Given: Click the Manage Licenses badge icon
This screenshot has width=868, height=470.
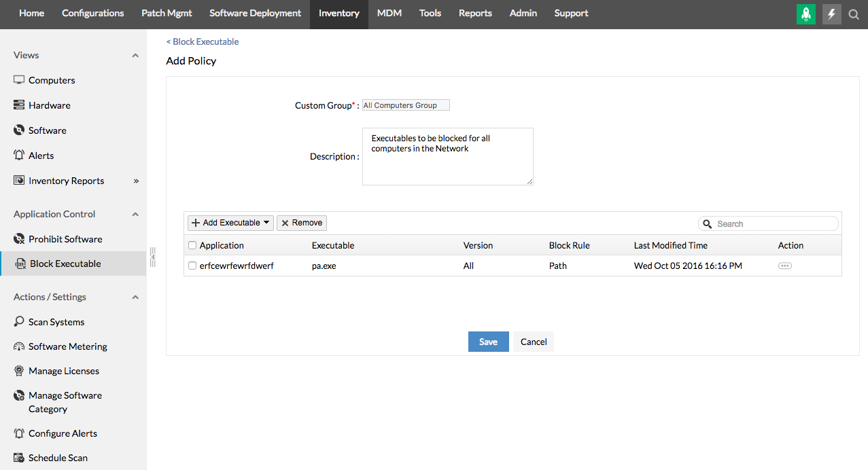Looking at the screenshot, I should click(x=19, y=371).
